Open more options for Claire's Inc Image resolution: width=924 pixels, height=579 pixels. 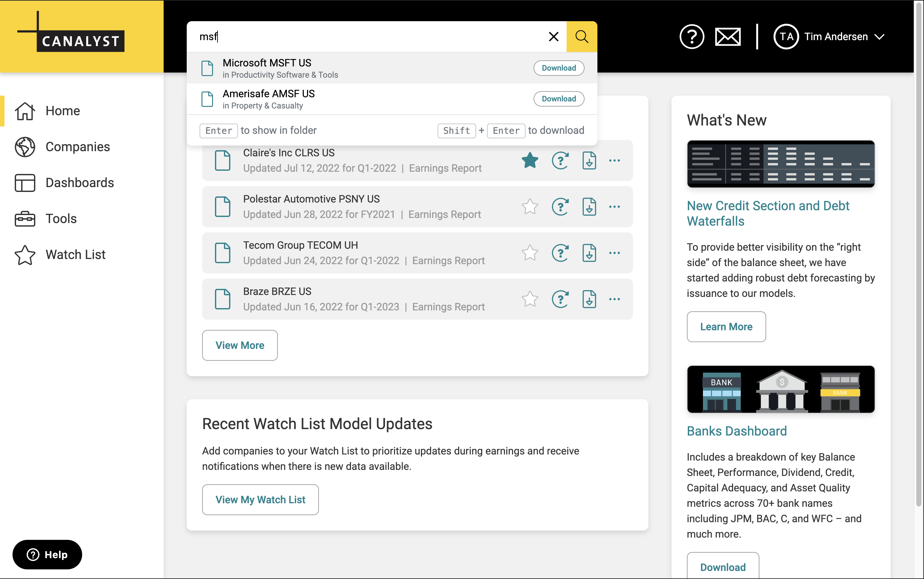click(614, 160)
